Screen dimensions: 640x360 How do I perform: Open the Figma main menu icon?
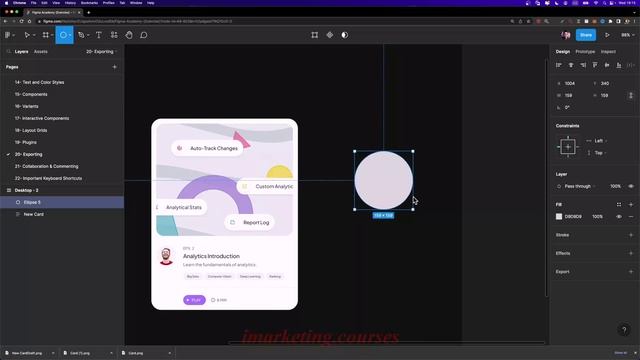[x=8, y=35]
